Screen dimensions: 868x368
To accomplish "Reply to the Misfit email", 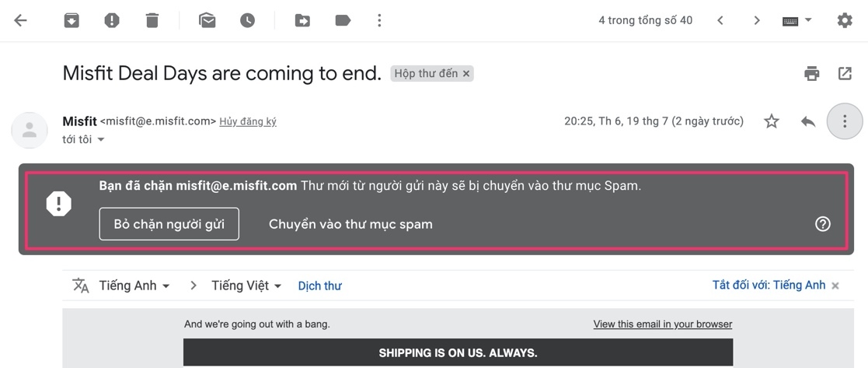I will (x=808, y=121).
